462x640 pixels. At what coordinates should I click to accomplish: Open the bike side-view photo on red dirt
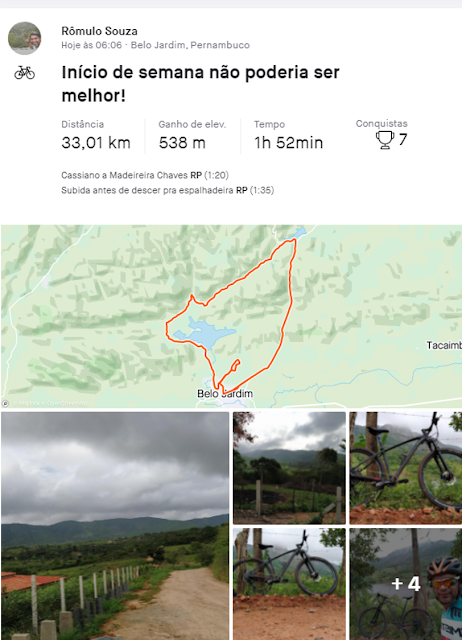click(289, 584)
